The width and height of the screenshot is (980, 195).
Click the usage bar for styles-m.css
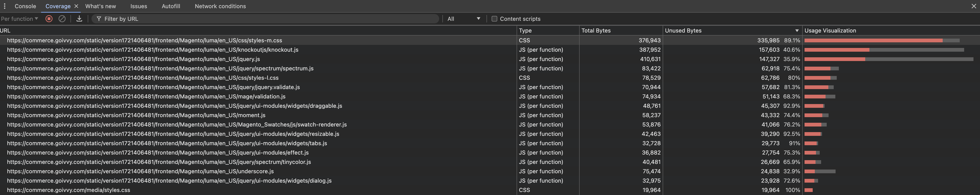(x=882, y=40)
